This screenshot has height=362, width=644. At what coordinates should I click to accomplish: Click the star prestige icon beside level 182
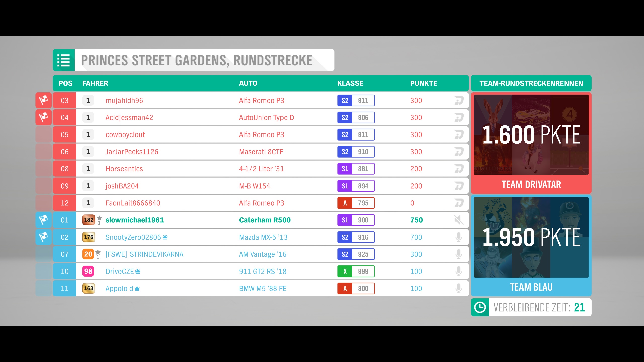coord(99,218)
